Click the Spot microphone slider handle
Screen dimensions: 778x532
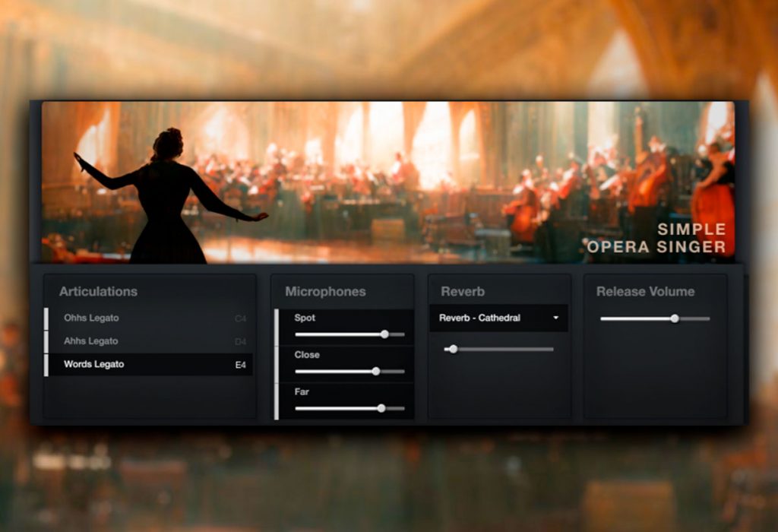[x=384, y=334]
